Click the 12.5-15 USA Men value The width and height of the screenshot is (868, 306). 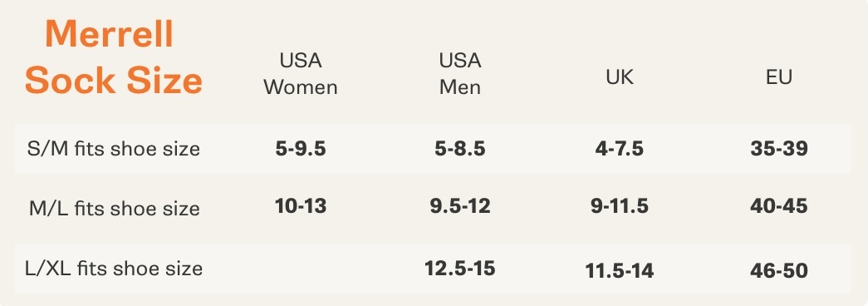(x=460, y=269)
